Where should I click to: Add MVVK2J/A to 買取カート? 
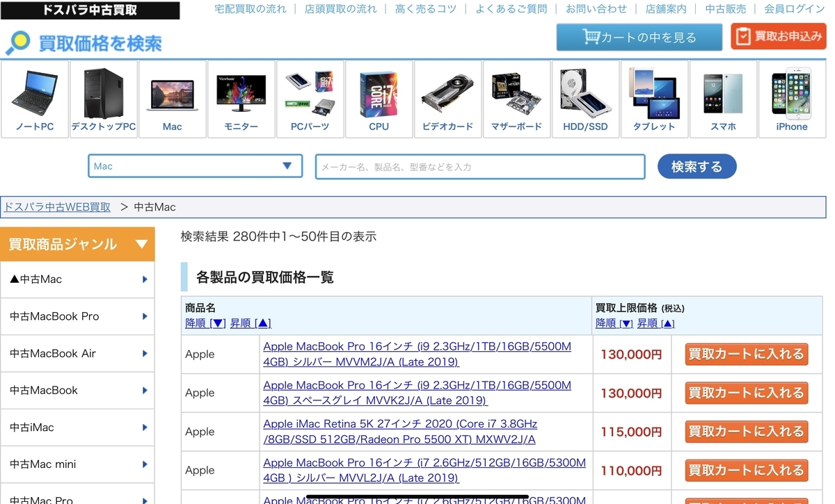746,393
